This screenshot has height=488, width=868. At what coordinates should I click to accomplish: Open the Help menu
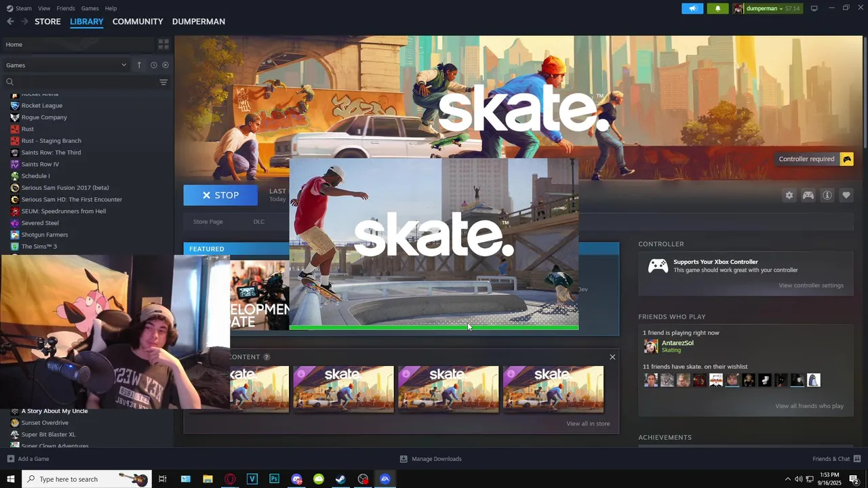[111, 8]
